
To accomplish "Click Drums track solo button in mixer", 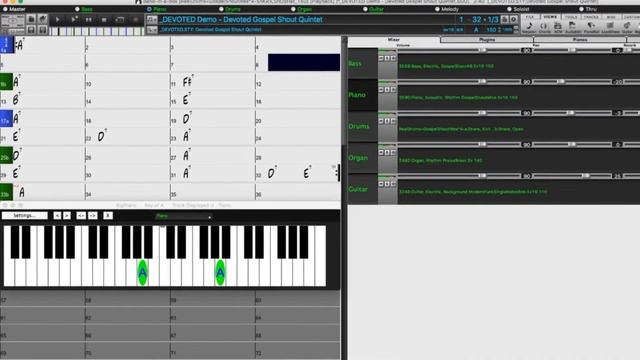I will point(387,121).
